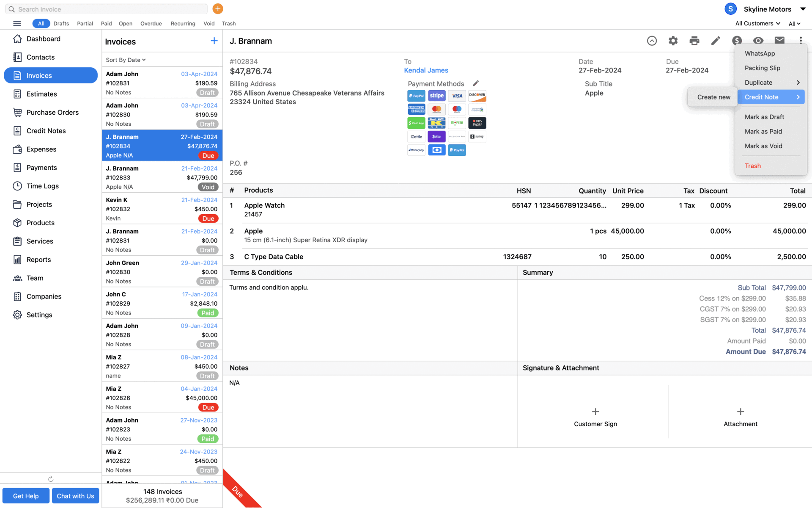The width and height of the screenshot is (812, 508).
Task: Edit invoice with pencil icon
Action: [715, 41]
